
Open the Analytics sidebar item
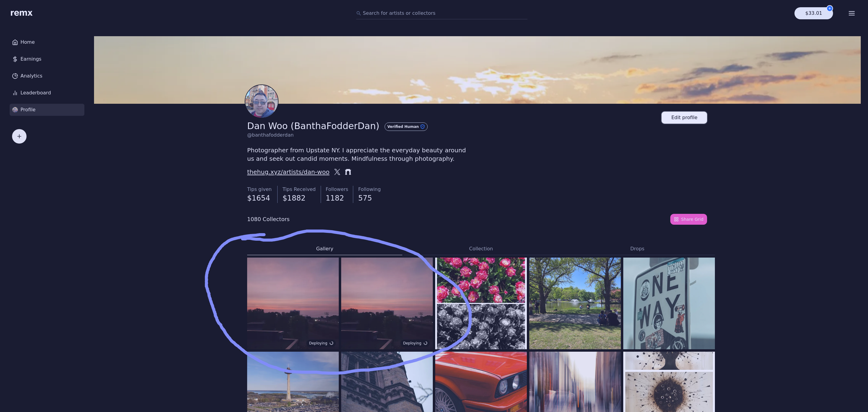(x=31, y=76)
